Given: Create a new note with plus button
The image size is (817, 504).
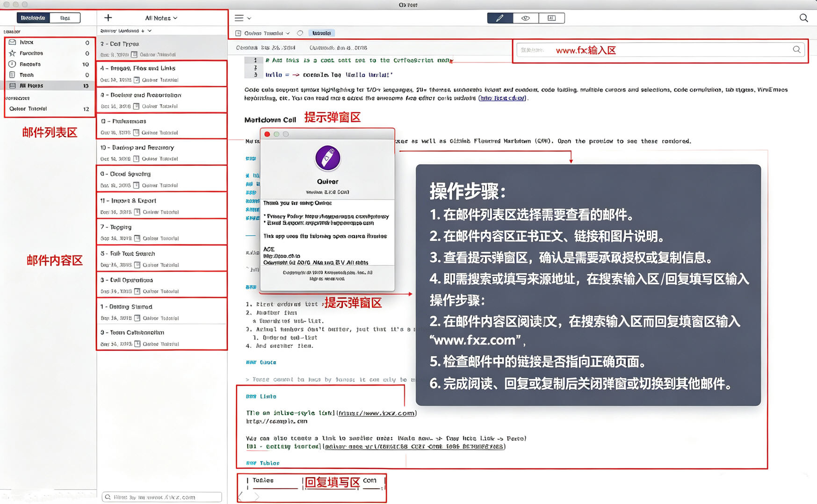Looking at the screenshot, I should 108,18.
